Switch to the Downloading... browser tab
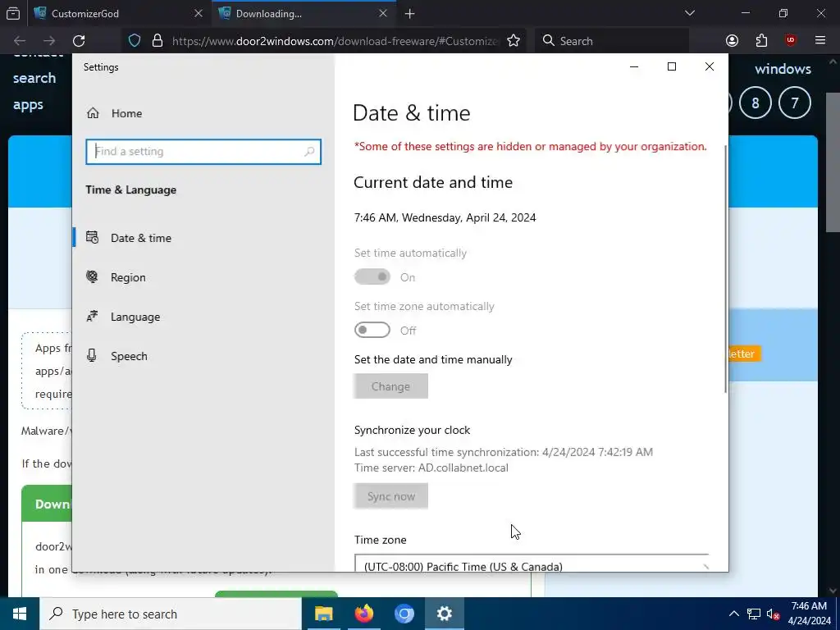Viewport: 840px width, 630px height. tap(304, 13)
